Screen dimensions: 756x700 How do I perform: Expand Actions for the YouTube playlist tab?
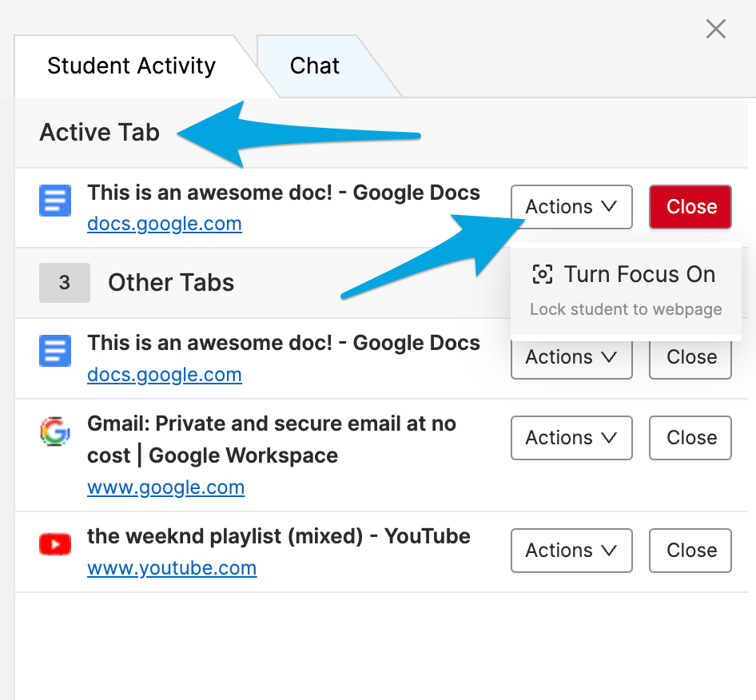(571, 551)
